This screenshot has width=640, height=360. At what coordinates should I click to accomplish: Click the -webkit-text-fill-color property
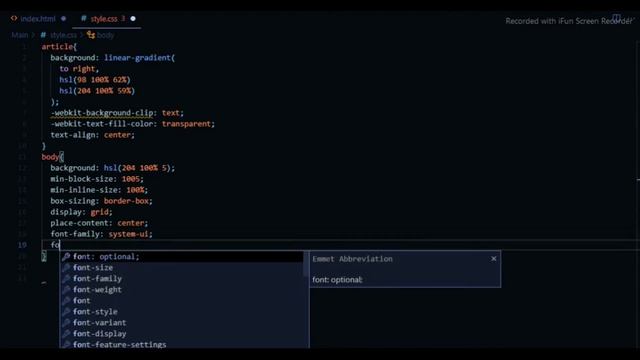pyautogui.click(x=102, y=124)
